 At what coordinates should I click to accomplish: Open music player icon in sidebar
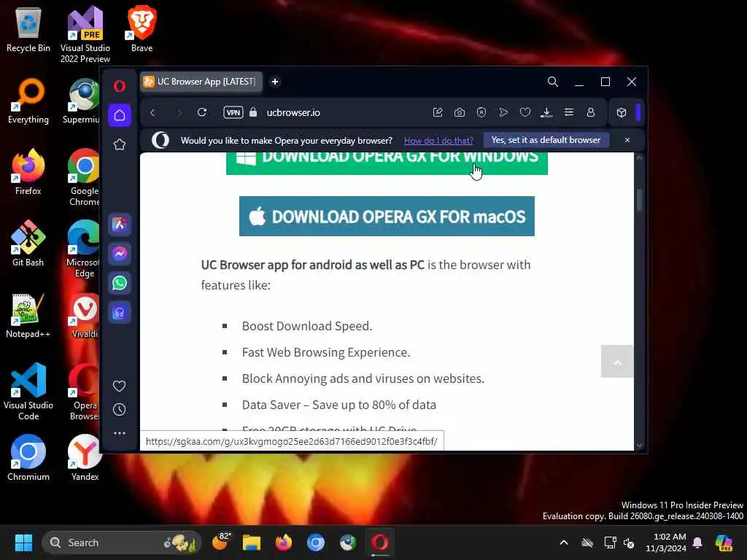tap(120, 313)
